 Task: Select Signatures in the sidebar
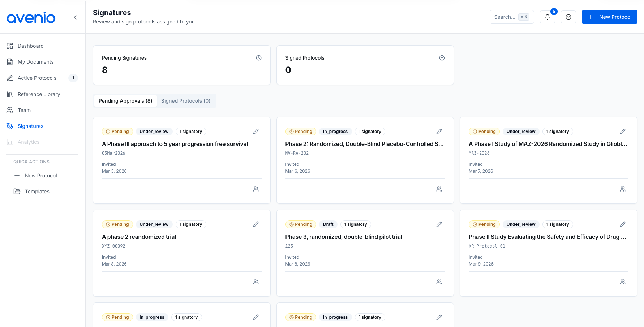pyautogui.click(x=43, y=126)
